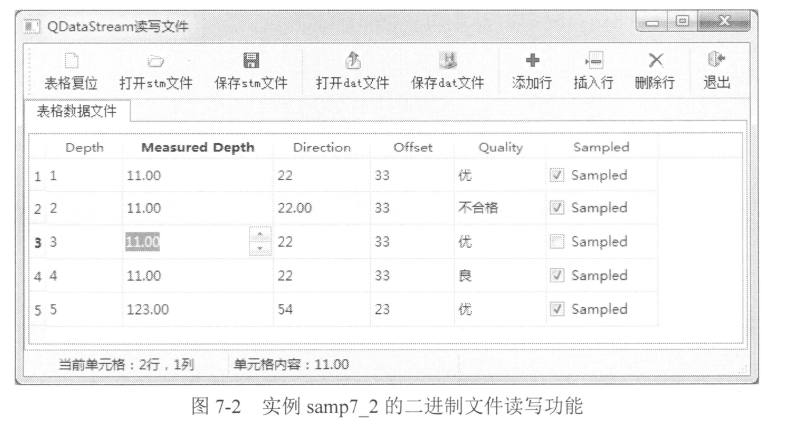Image resolution: width=789 pixels, height=426 pixels.
Task: Open dat file via 打开dat文件 icon
Action: pyautogui.click(x=352, y=60)
